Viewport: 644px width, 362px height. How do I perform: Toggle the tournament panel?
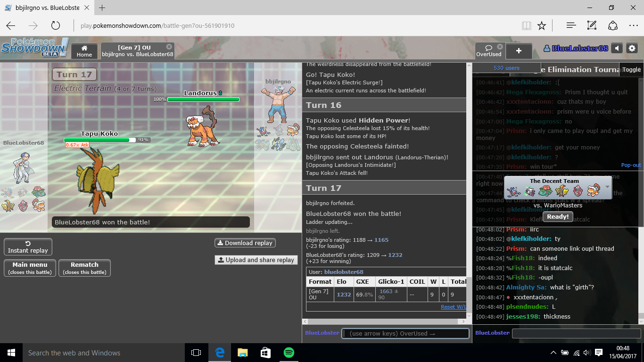[631, 69]
